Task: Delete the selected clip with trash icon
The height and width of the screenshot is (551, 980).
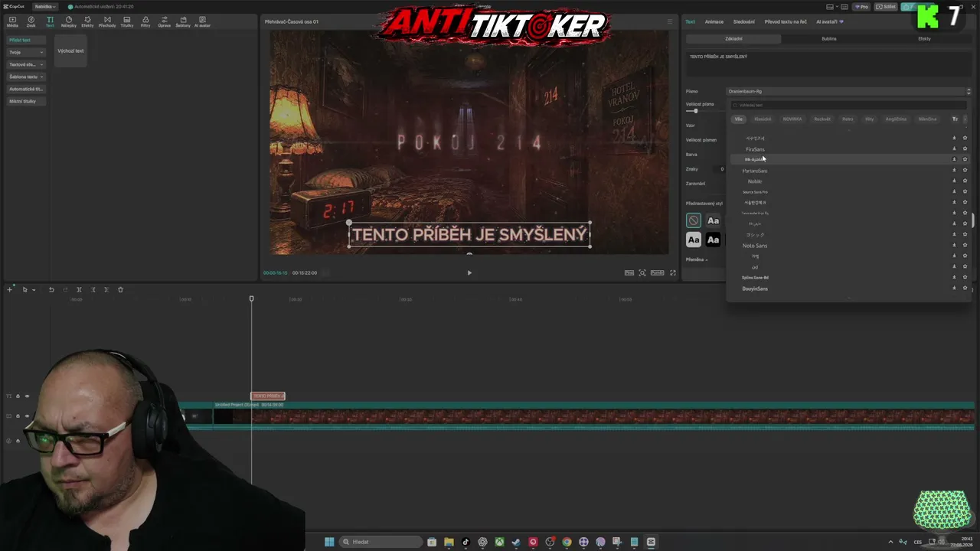Action: coord(120,290)
